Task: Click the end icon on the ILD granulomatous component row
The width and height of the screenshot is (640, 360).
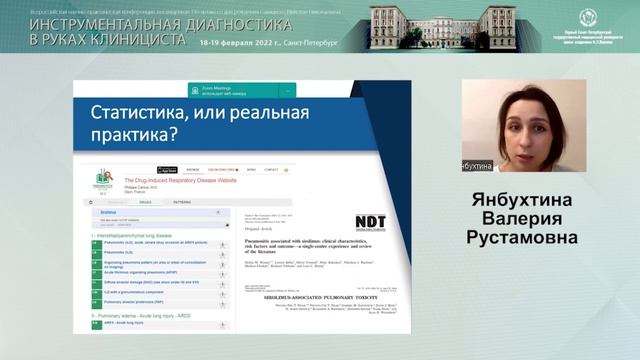Action: coord(223,294)
